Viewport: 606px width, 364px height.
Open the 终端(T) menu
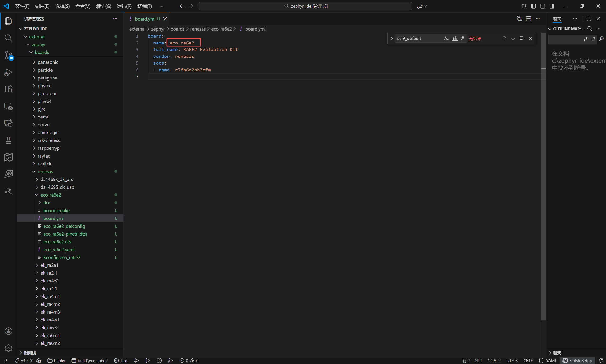(144, 6)
